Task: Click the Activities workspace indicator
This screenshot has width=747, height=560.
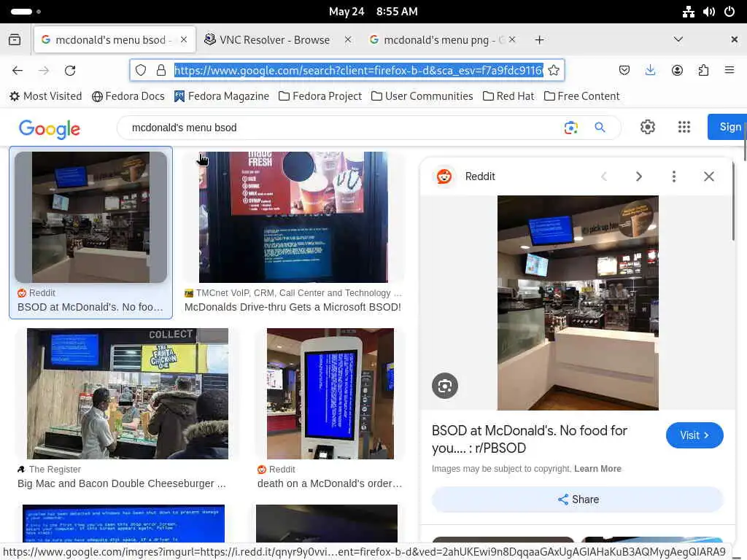Action: tap(26, 12)
